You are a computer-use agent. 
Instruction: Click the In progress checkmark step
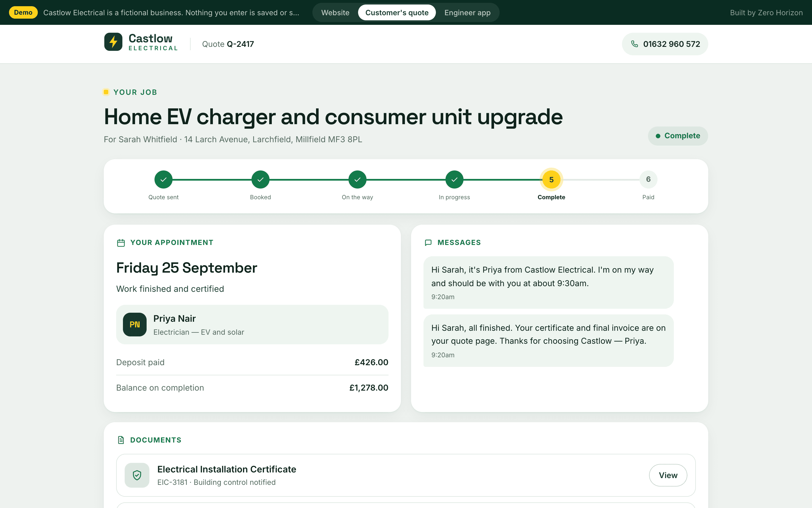pyautogui.click(x=454, y=180)
